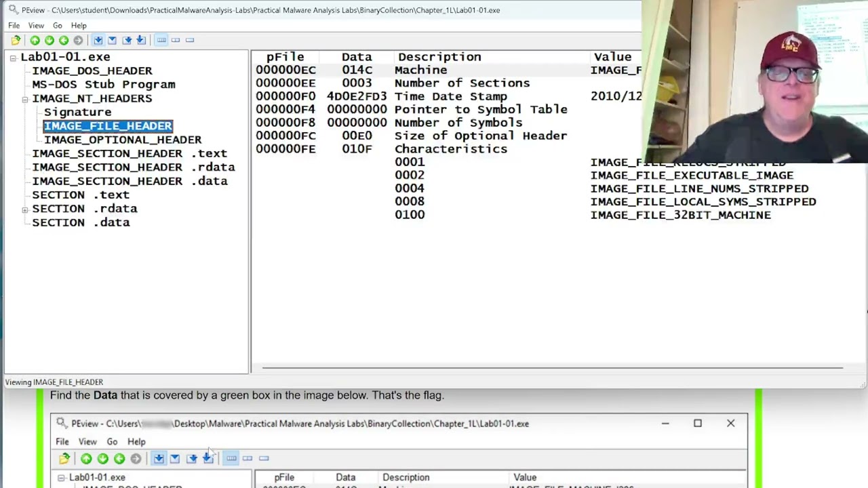Viewport: 868px width, 488px height.
Task: Click the green Go Up arrow in top PEview toolbar
Action: pos(35,40)
